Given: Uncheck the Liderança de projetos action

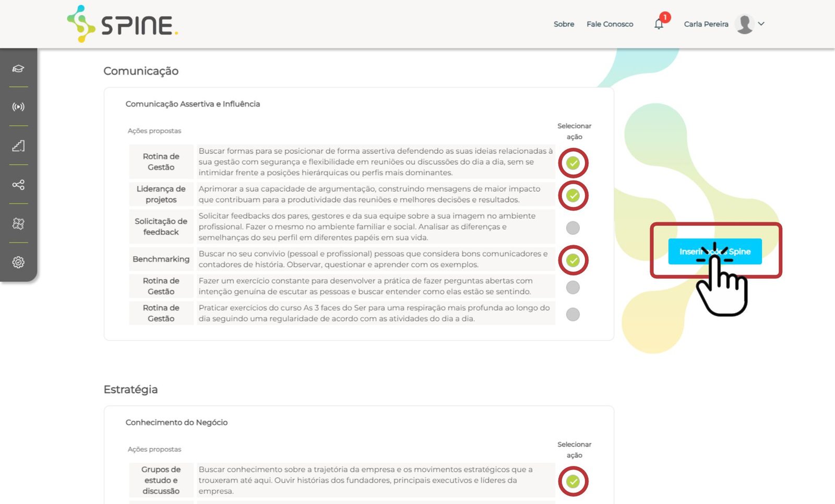Looking at the screenshot, I should (x=573, y=196).
